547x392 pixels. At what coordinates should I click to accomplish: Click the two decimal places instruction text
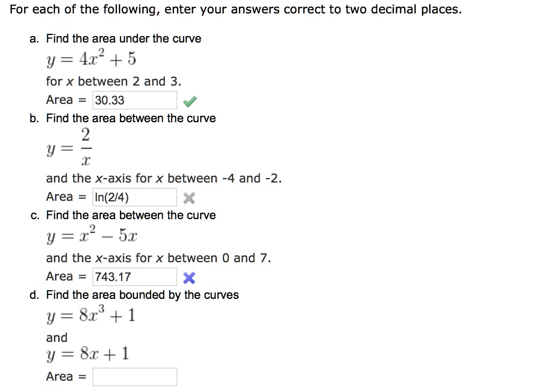click(x=234, y=9)
